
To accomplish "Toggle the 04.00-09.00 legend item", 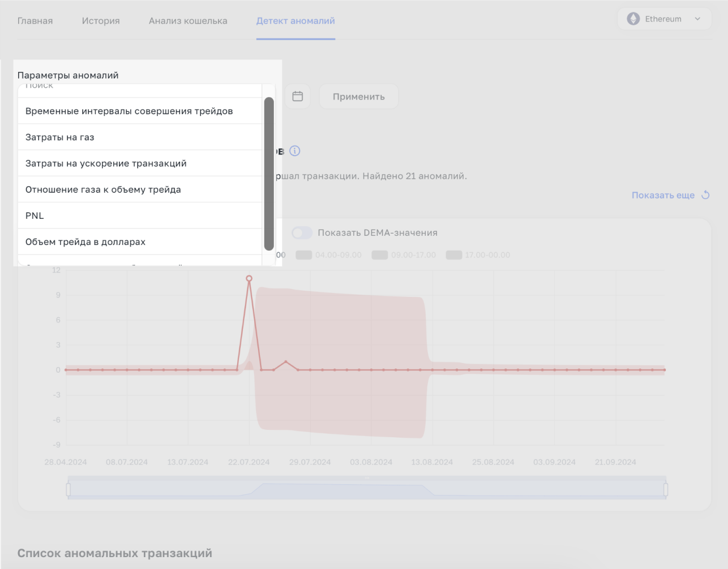I will pos(329,255).
